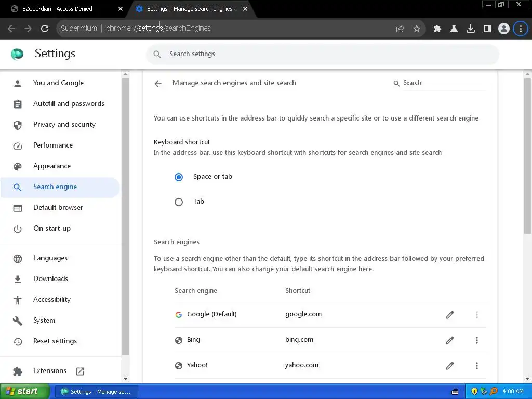This screenshot has height=399, width=532.
Task: Click the main page scrollbar down arrow
Action: (x=528, y=379)
